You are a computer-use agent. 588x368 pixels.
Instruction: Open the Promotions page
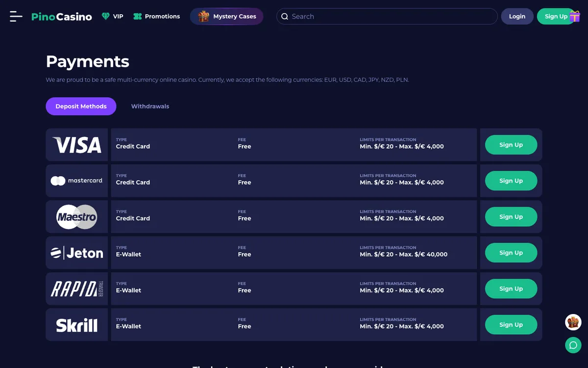157,16
